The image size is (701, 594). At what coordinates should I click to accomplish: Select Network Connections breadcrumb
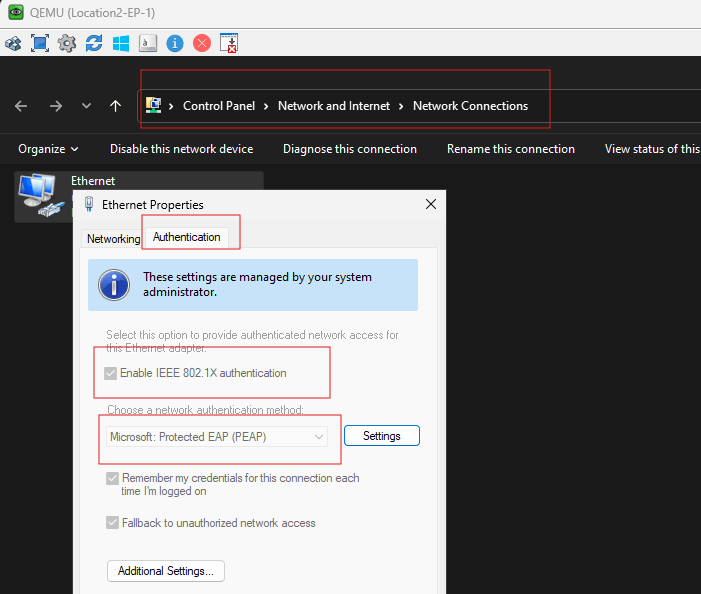click(470, 106)
